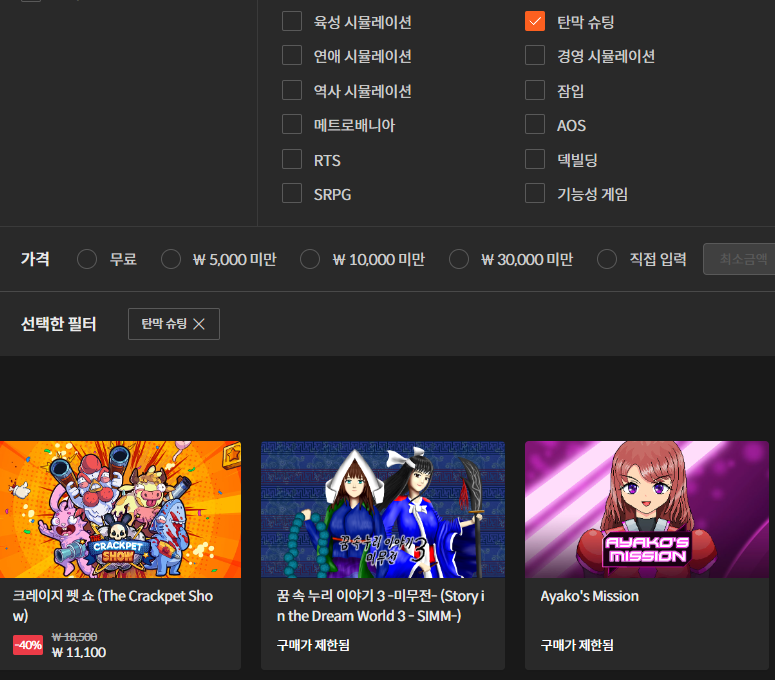
Task: Enable the SRPG filter checkbox
Action: click(x=292, y=194)
